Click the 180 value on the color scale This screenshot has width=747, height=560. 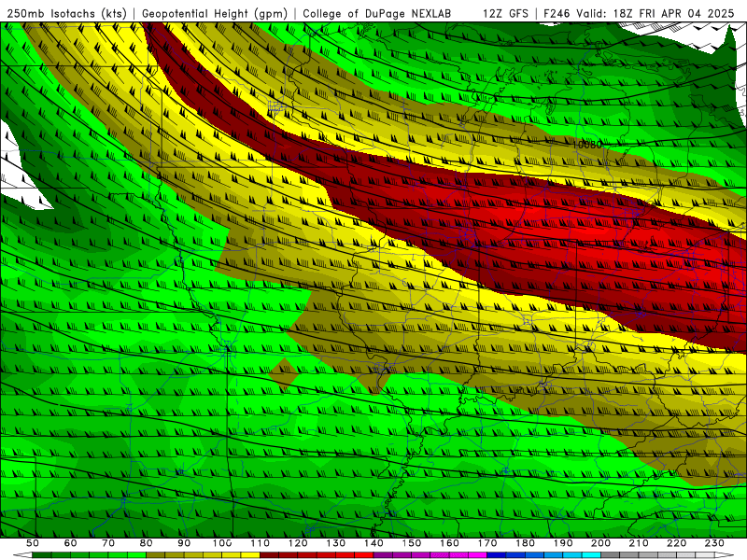pyautogui.click(x=525, y=543)
